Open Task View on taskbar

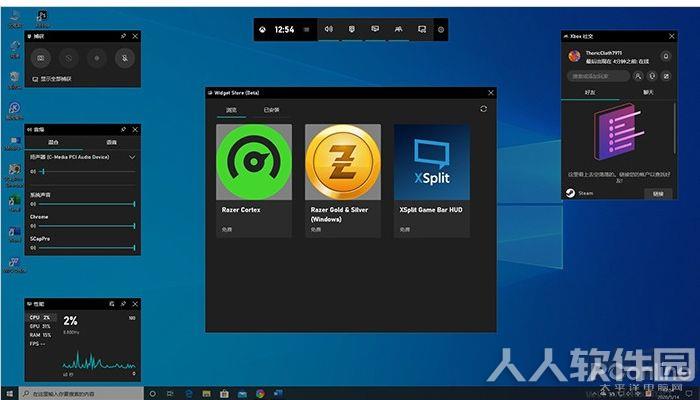tap(171, 393)
